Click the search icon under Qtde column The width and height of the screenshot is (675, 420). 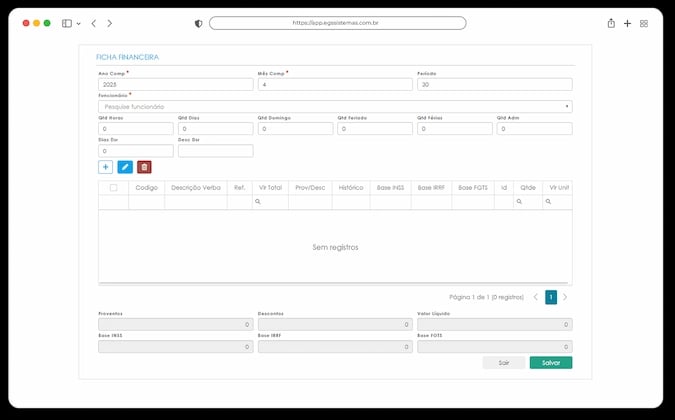click(519, 201)
